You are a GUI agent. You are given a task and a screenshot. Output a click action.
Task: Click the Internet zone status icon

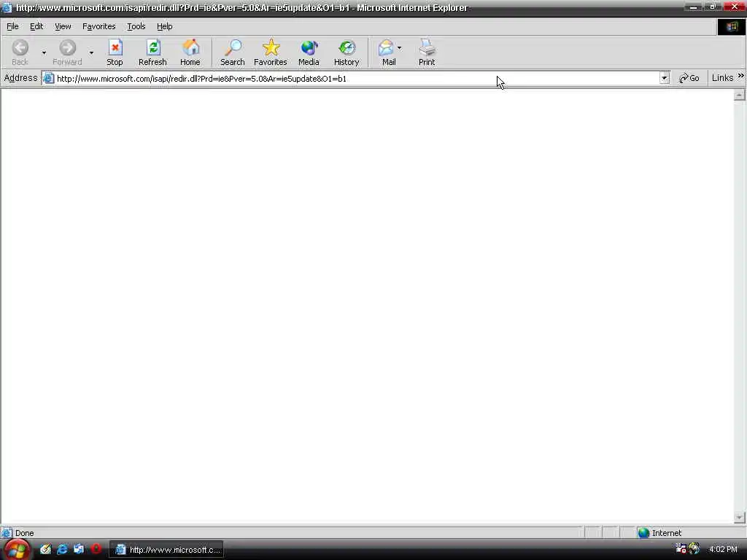click(643, 533)
